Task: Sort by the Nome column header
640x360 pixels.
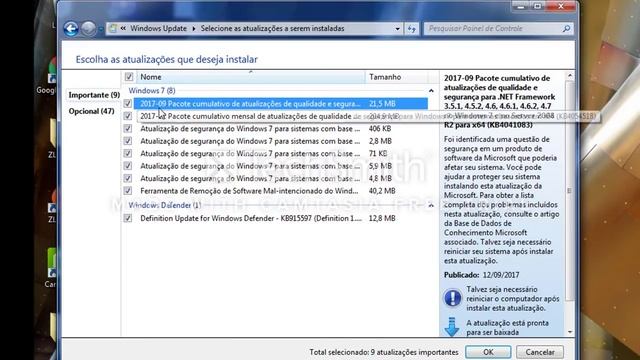Action: [251, 77]
